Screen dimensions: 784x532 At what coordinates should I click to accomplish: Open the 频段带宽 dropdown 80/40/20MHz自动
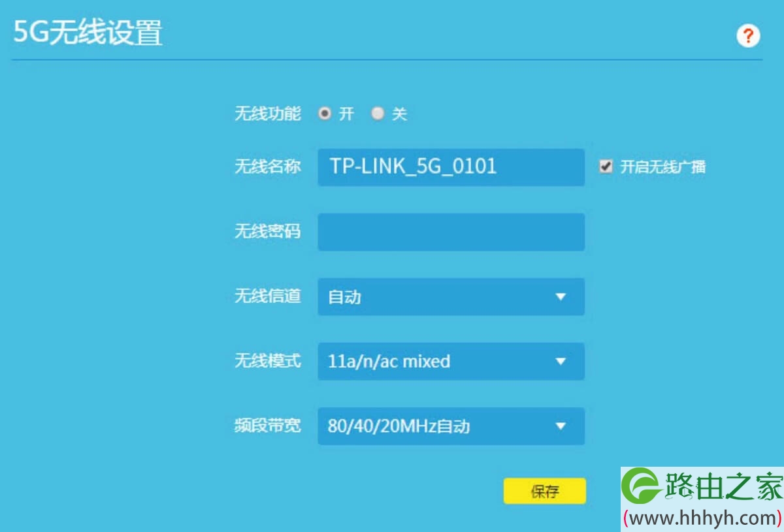click(x=451, y=426)
